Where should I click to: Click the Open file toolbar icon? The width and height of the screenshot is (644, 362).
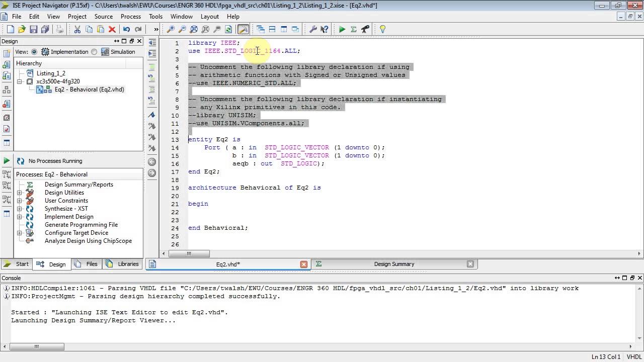pos(22,30)
